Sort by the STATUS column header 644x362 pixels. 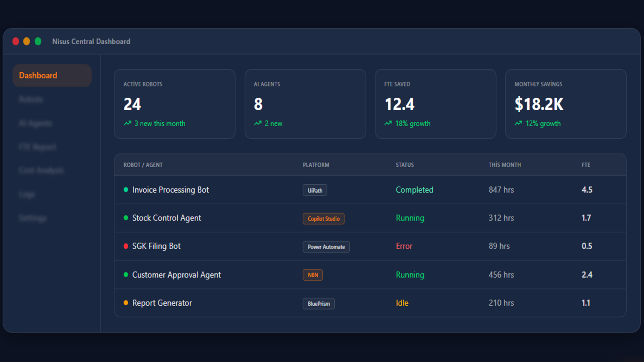405,165
